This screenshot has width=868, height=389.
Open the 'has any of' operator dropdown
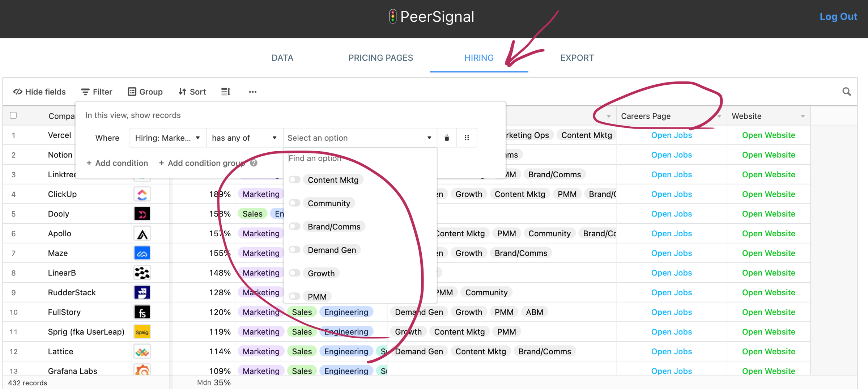point(244,138)
